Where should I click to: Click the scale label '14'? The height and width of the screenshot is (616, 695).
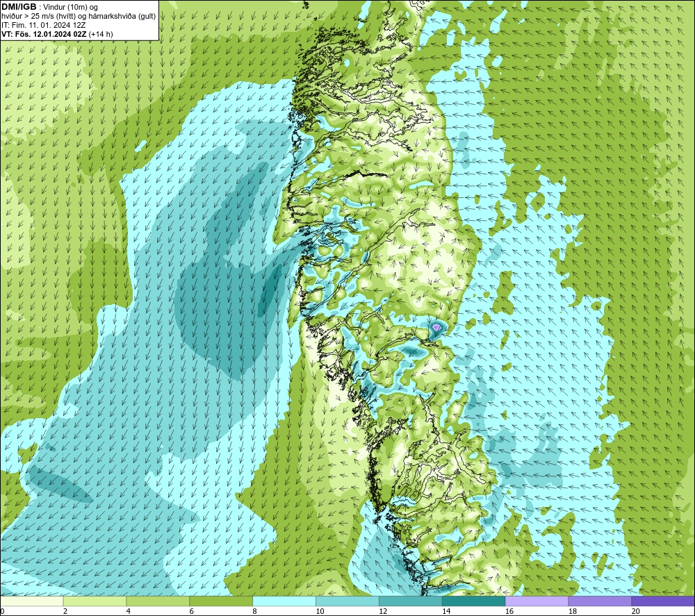pos(446,611)
